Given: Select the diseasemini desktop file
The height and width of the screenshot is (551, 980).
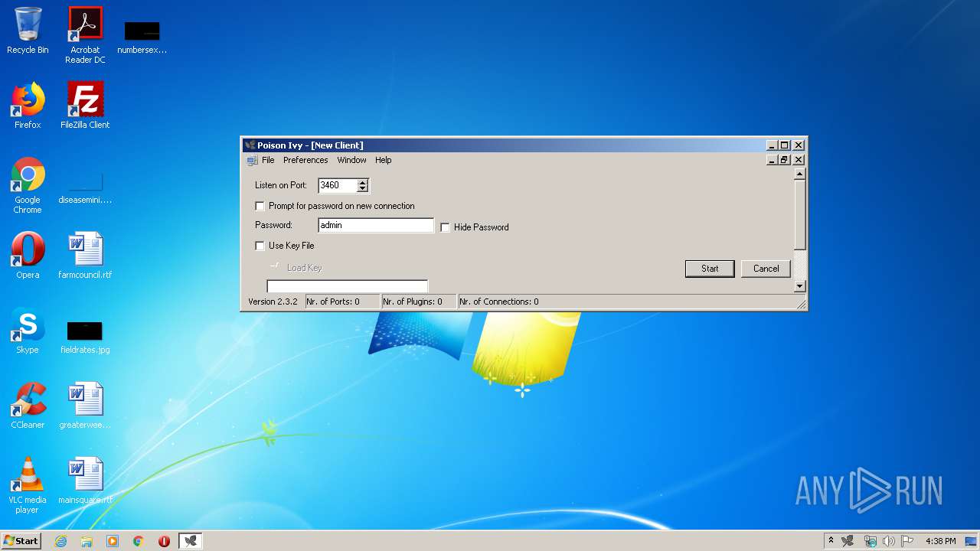Looking at the screenshot, I should point(85,188).
